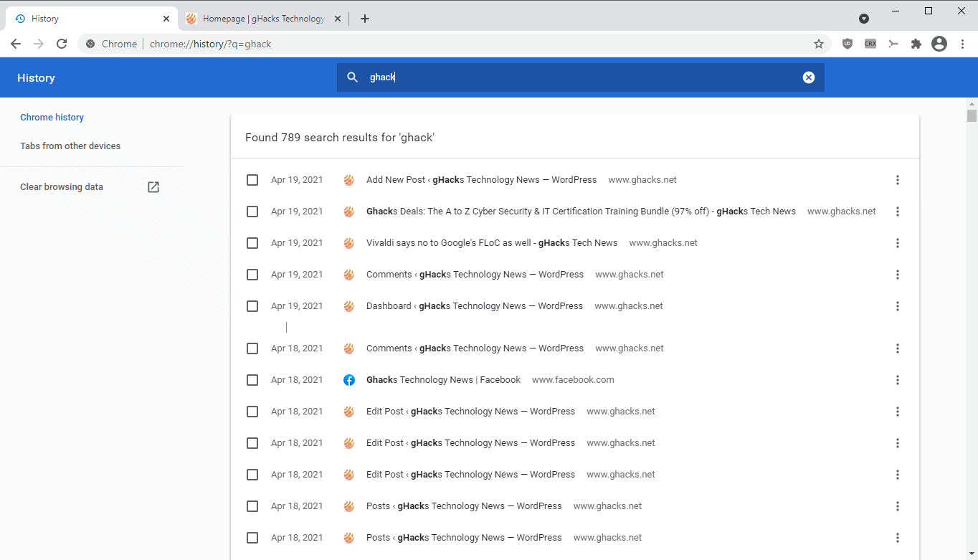Open Chrome's three-dot main menu
The image size is (978, 560).
962,44
